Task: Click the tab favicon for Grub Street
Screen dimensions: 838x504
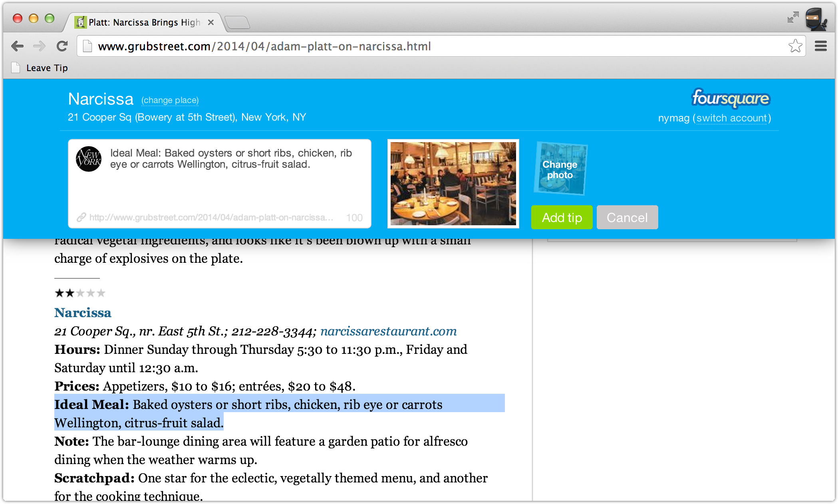Action: tap(80, 22)
